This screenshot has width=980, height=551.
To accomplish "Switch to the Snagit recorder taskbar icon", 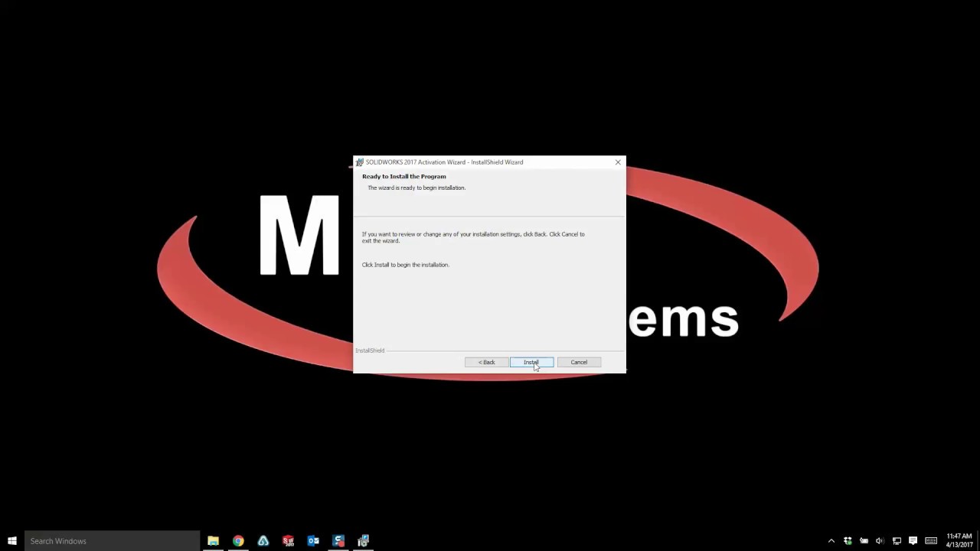I will (x=338, y=541).
